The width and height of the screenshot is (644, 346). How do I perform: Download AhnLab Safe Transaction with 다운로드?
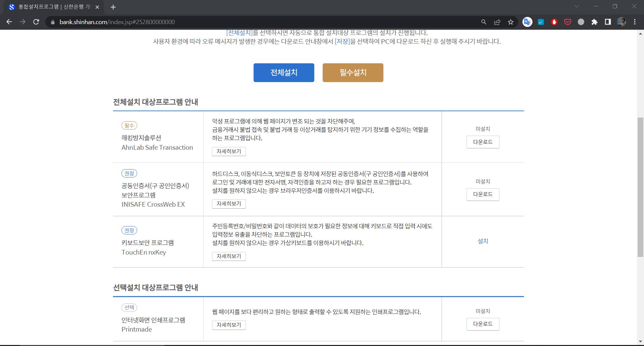[x=483, y=142]
